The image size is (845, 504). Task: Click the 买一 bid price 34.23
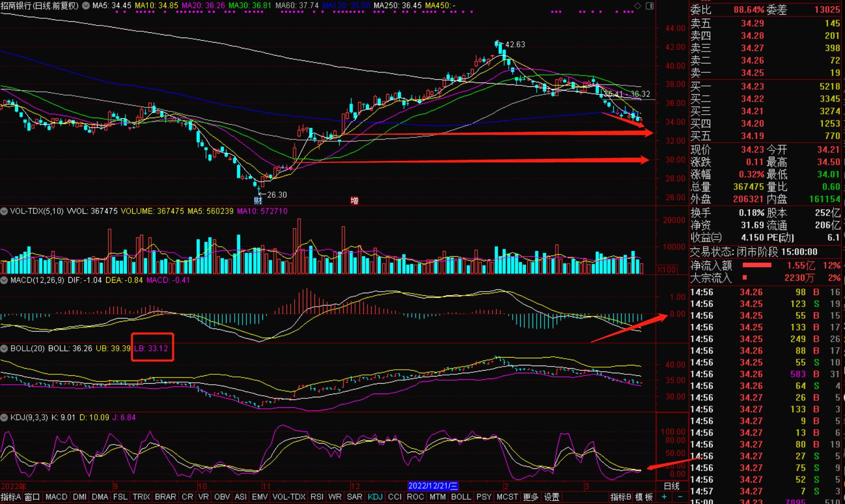point(752,86)
